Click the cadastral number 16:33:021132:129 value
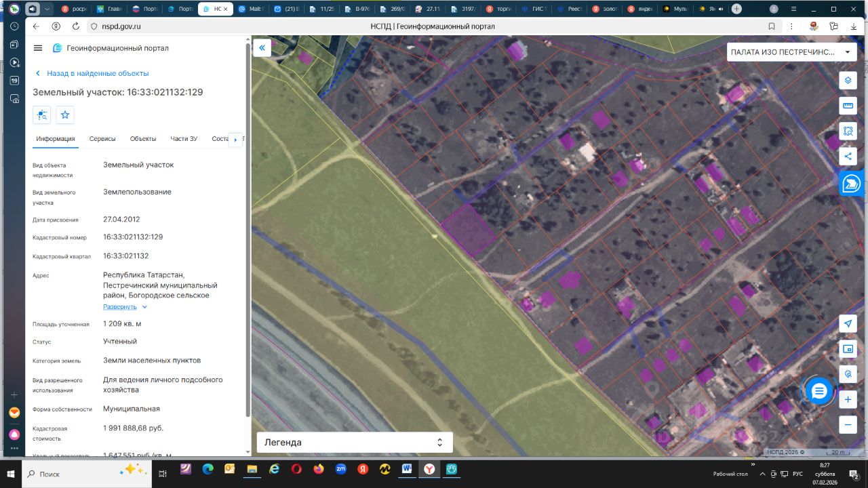Screen dimensions: 868x488 coord(133,237)
